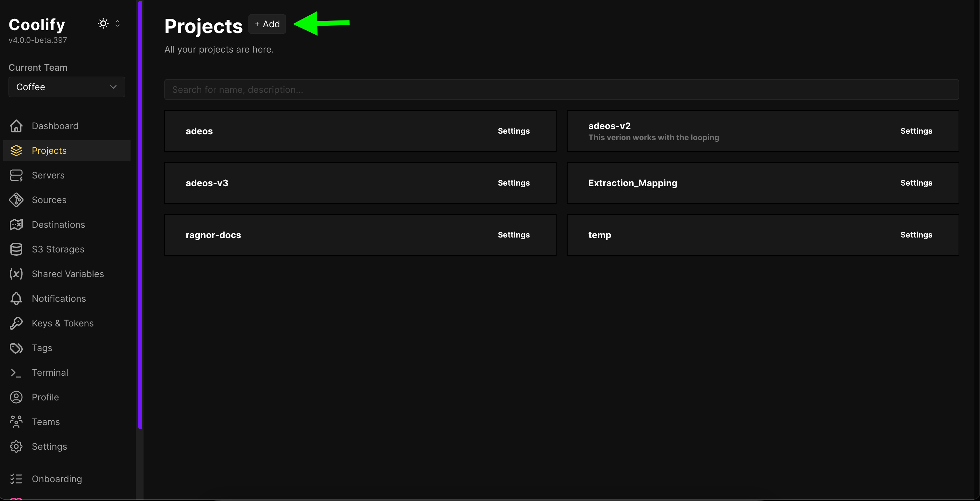Click the Profile user icon
The height and width of the screenshot is (501, 980).
16,397
